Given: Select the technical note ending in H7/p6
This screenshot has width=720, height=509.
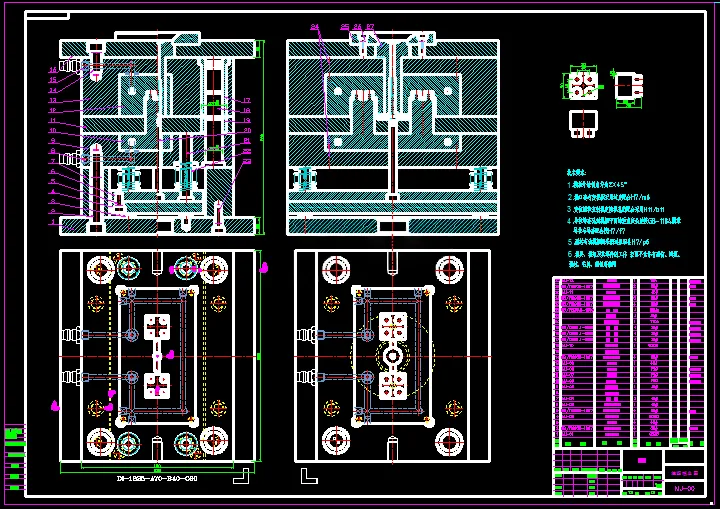Looking at the screenshot, I should (x=608, y=242).
